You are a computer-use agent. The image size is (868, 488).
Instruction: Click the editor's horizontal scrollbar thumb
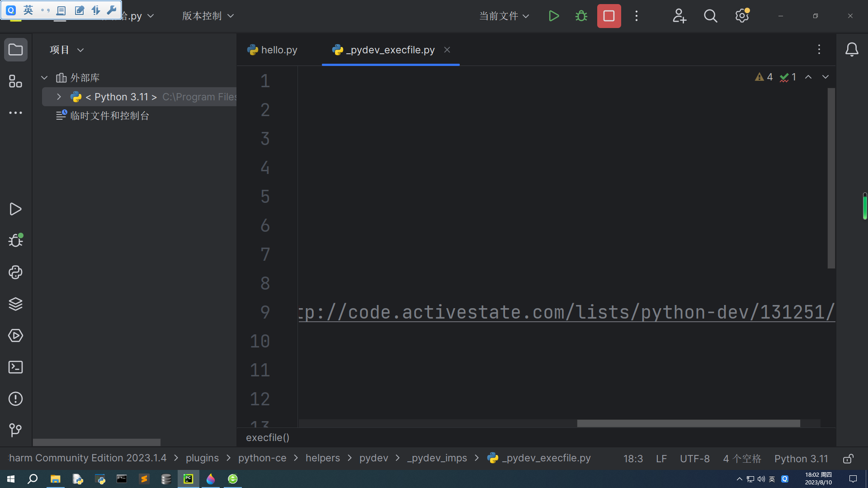point(689,423)
